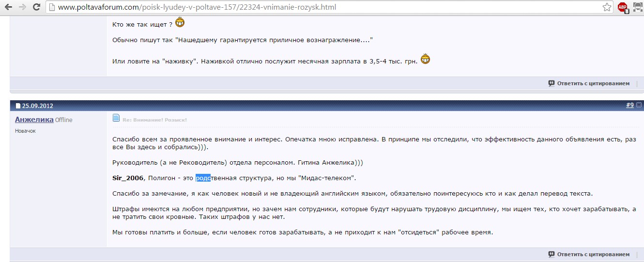
Task: Click the "Offline" status next to Анжелика
Action: 64,120
